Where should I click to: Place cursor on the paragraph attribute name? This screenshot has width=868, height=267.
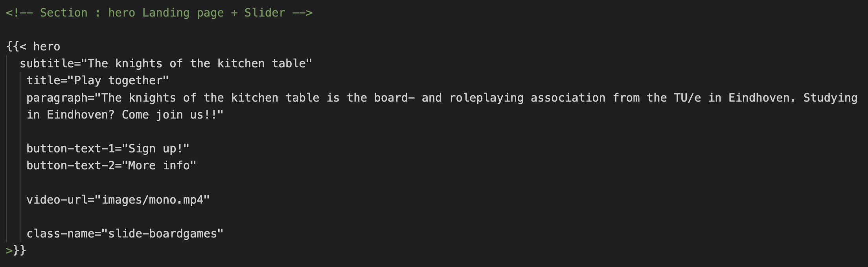(57, 98)
